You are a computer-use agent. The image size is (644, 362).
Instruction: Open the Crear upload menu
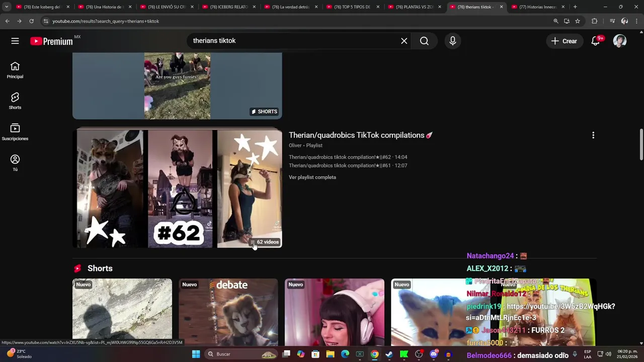(x=564, y=41)
